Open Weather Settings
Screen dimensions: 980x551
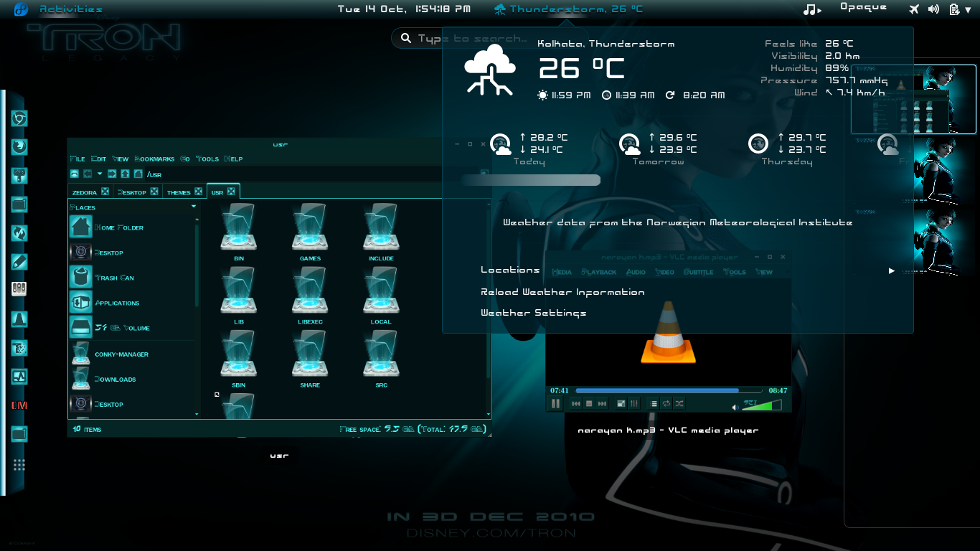(x=533, y=313)
